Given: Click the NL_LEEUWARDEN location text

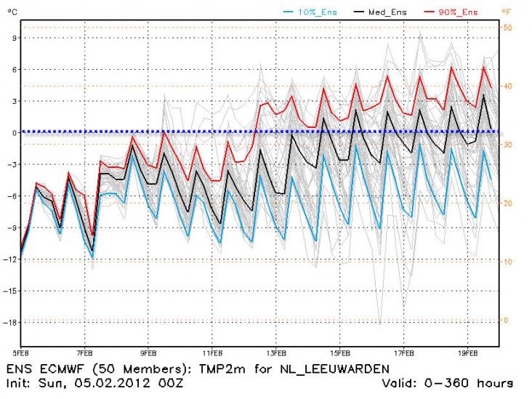Looking at the screenshot, I should 334,368.
